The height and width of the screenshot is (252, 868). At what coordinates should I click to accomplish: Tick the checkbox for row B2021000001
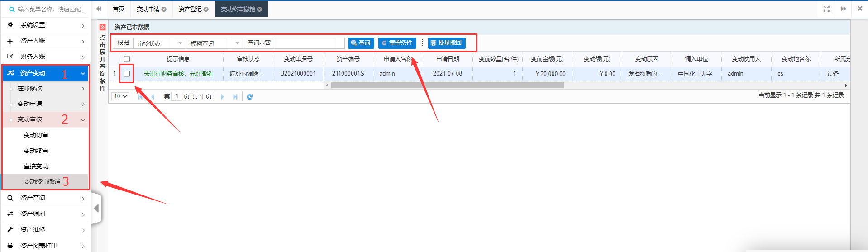click(127, 74)
